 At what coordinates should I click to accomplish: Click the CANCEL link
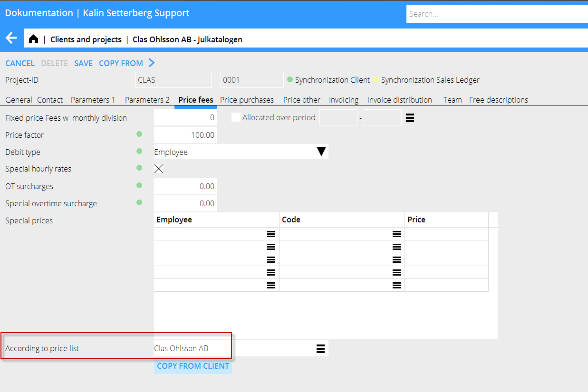pyautogui.click(x=20, y=63)
